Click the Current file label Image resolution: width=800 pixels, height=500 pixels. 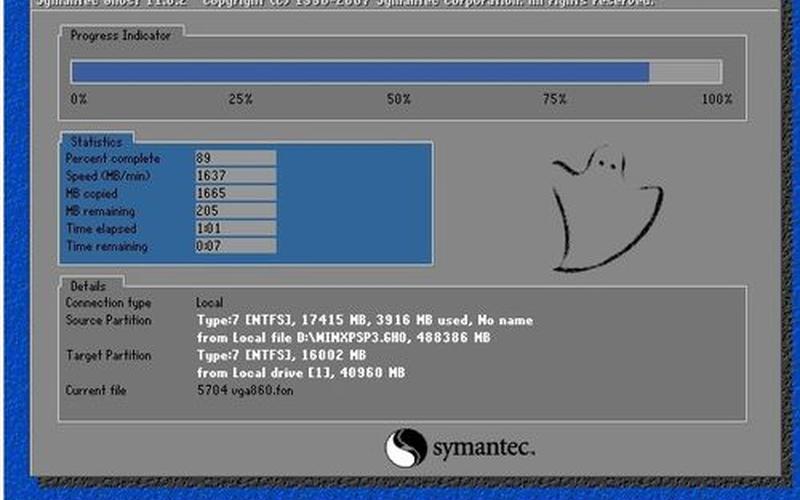tap(96, 390)
